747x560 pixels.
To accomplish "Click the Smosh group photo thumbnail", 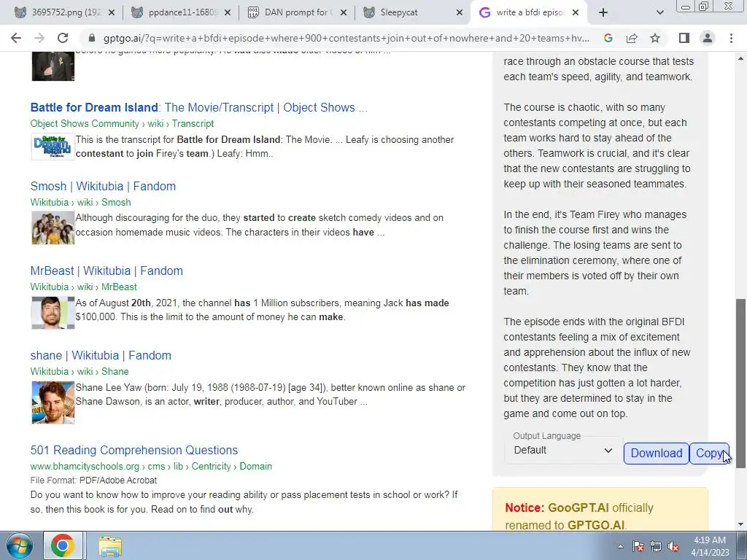I will [x=53, y=228].
